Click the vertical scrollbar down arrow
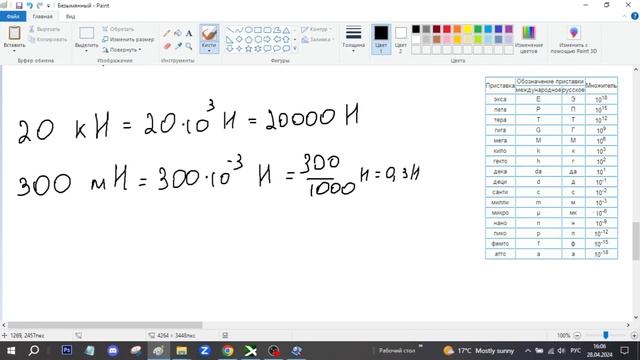The image size is (640, 360). pyautogui.click(x=636, y=318)
